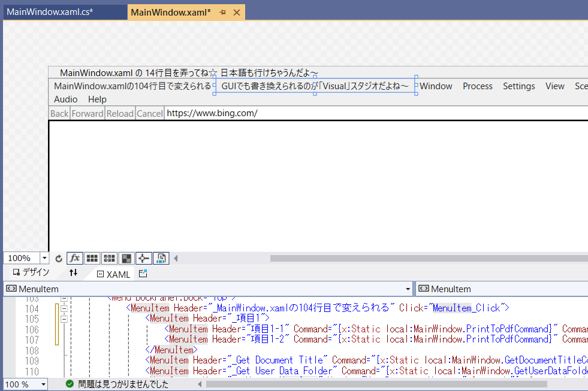Click the code scrollbar left arrow
This screenshot has height=391, width=588.
click(x=200, y=384)
